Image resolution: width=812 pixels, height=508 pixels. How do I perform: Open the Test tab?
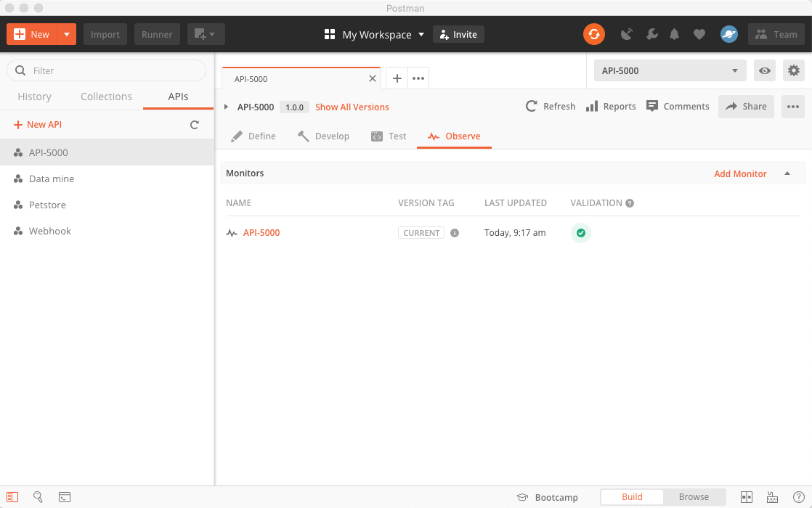pyautogui.click(x=389, y=136)
